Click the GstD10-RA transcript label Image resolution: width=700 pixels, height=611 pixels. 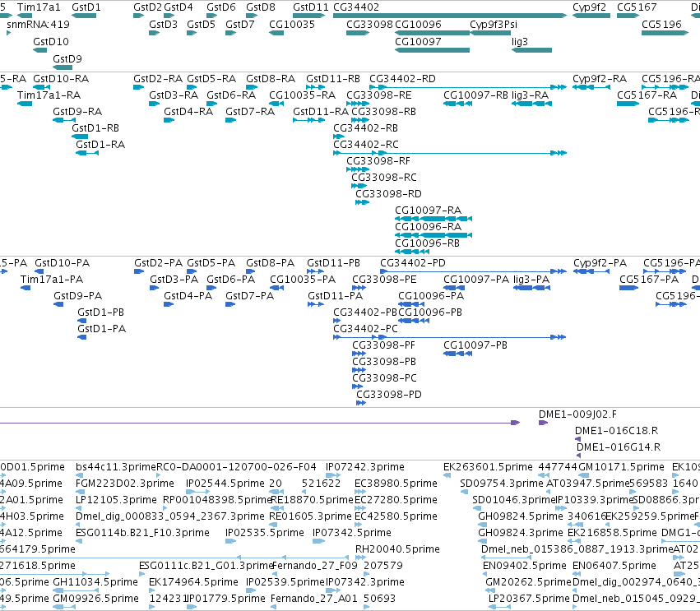tap(61, 79)
